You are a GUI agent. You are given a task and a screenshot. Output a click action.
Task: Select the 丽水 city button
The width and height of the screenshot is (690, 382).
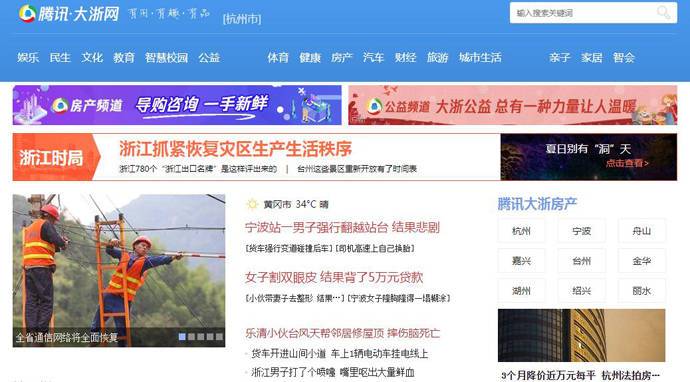tap(642, 291)
